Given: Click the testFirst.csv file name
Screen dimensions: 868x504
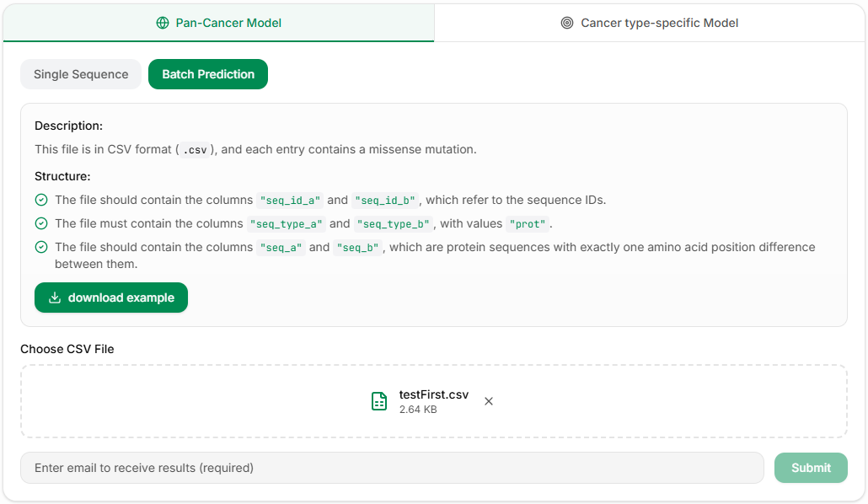Looking at the screenshot, I should 433,395.
